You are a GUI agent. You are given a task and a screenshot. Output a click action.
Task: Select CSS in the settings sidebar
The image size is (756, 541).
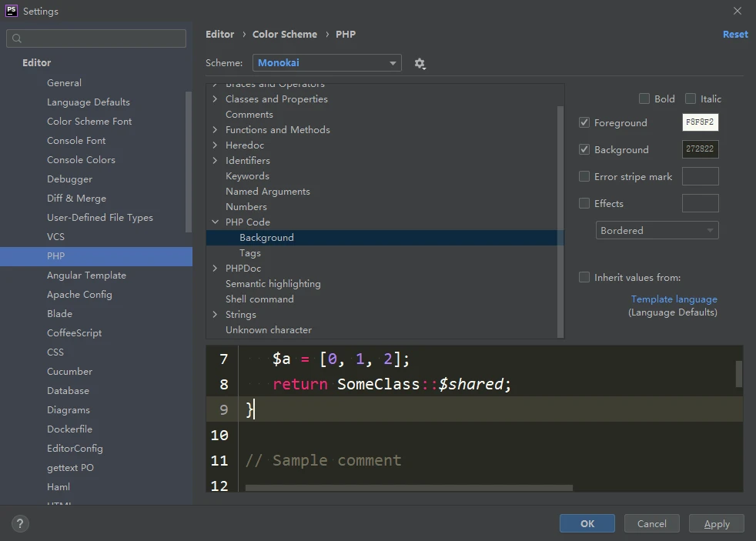55,352
